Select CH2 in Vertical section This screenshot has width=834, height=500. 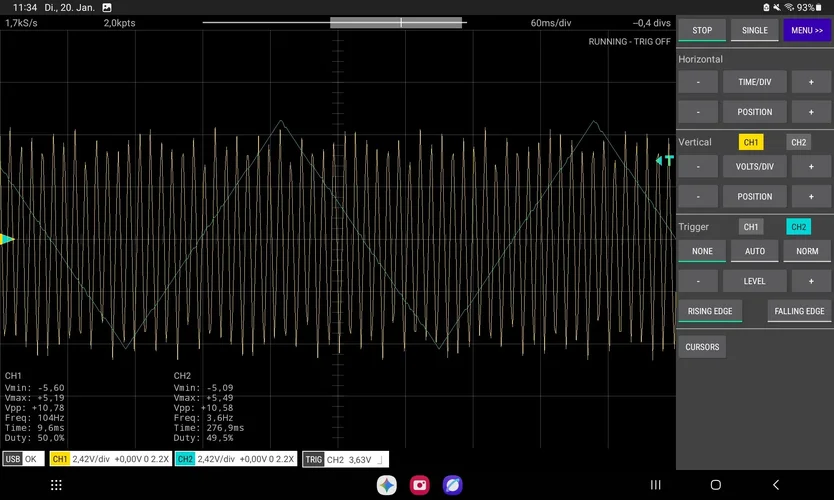[798, 142]
